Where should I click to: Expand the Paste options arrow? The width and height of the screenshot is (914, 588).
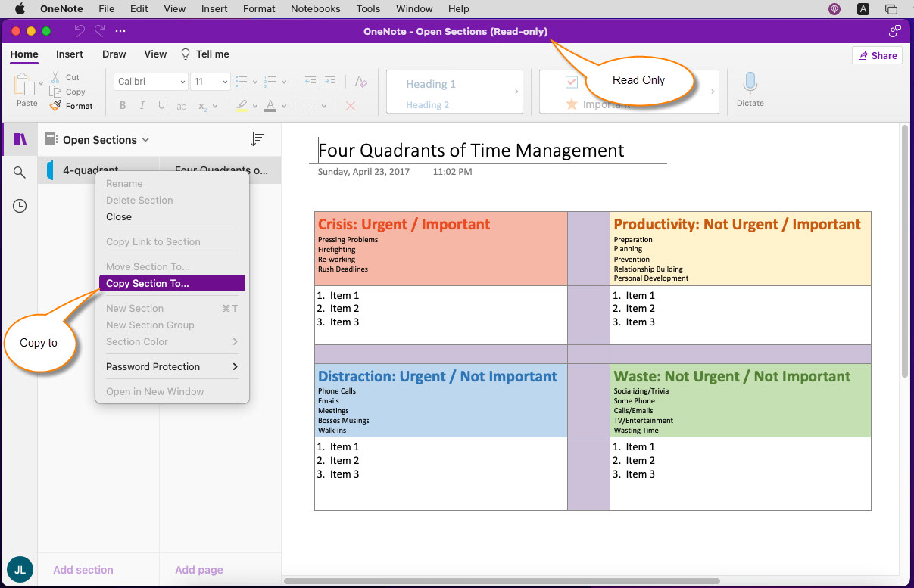pyautogui.click(x=40, y=85)
